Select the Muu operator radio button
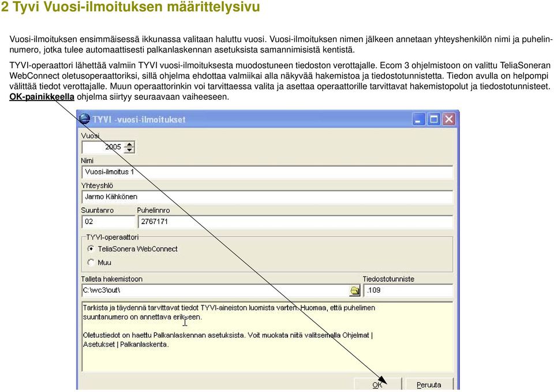Viewport: 554px width, 392px height. 91,262
